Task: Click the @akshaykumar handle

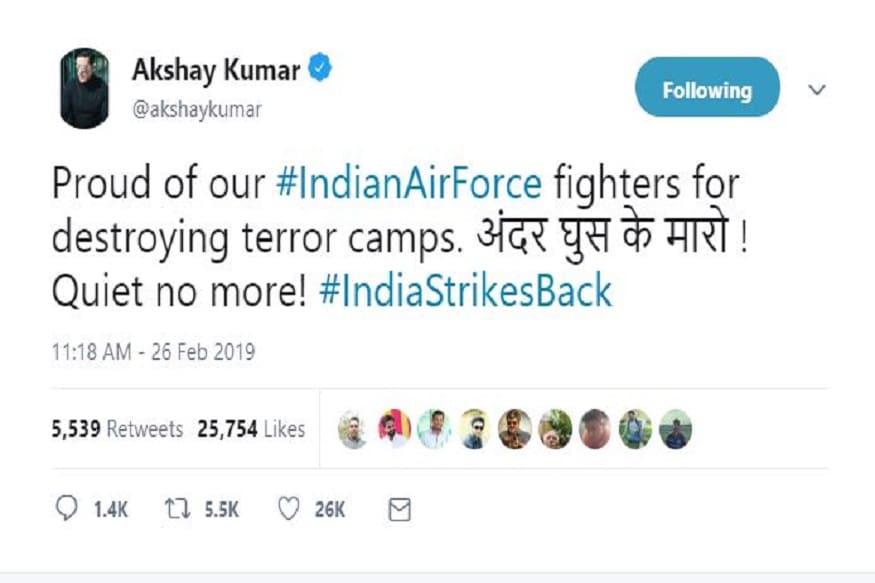Action: pyautogui.click(x=196, y=109)
